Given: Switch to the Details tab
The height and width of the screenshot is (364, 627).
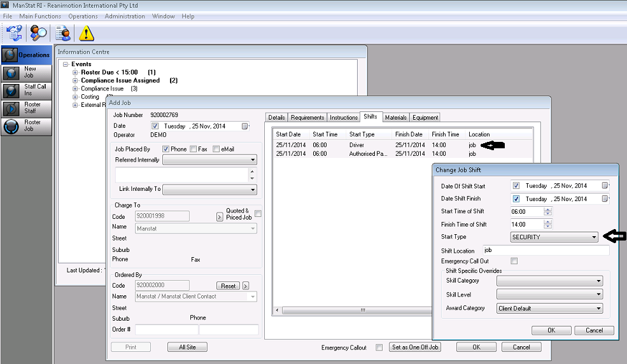Looking at the screenshot, I should click(x=276, y=118).
